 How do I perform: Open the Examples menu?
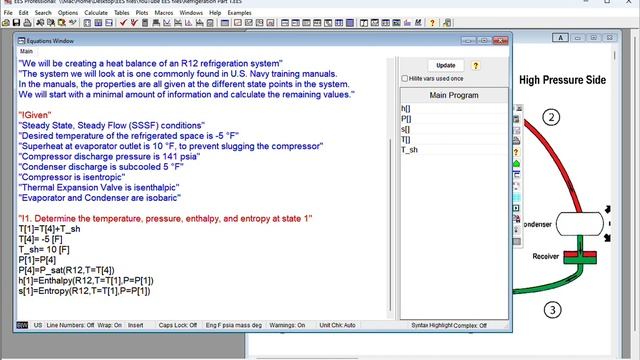point(239,13)
